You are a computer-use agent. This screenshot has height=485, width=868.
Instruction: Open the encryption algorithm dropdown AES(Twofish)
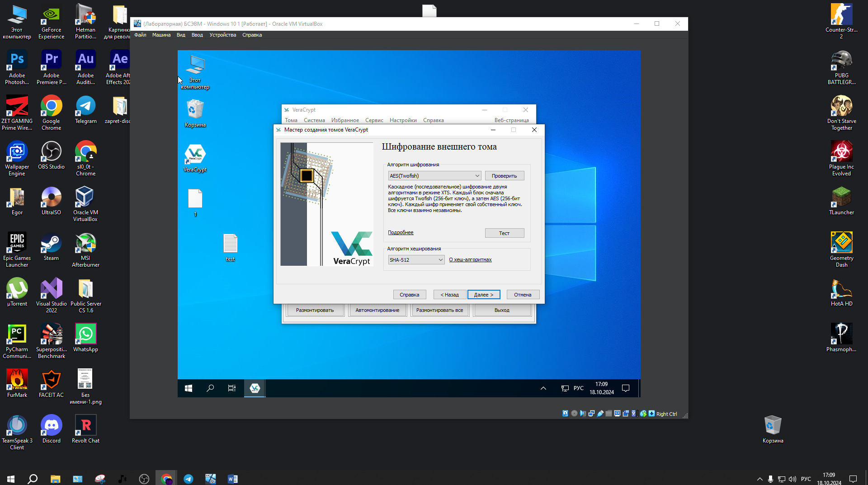coord(434,176)
